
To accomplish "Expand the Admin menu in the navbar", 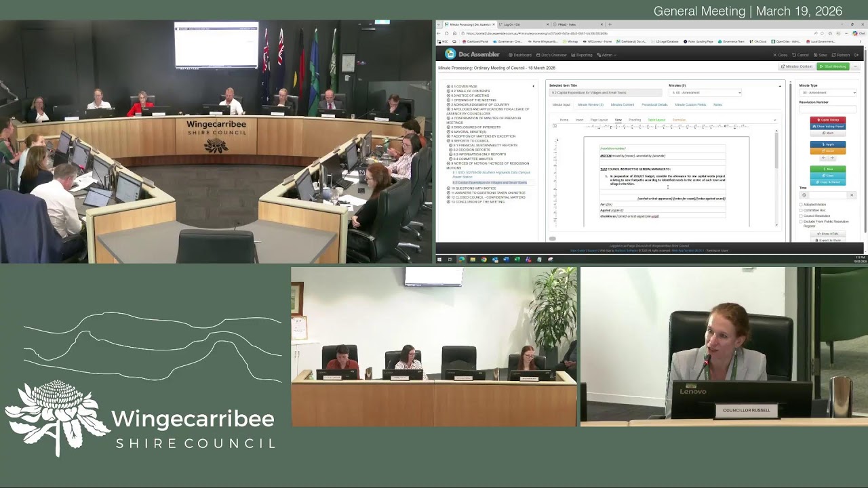I will (x=606, y=55).
